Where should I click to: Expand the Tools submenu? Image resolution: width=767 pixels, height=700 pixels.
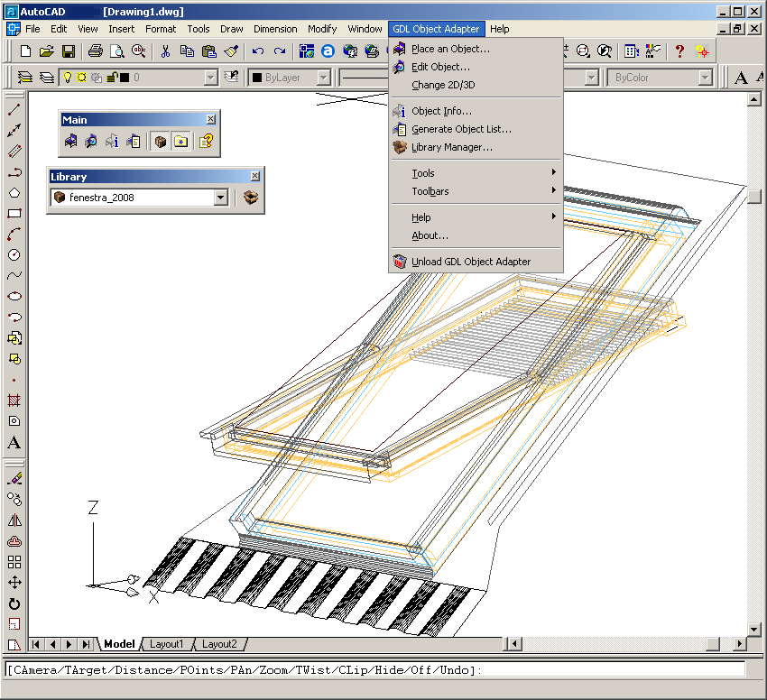click(x=476, y=172)
